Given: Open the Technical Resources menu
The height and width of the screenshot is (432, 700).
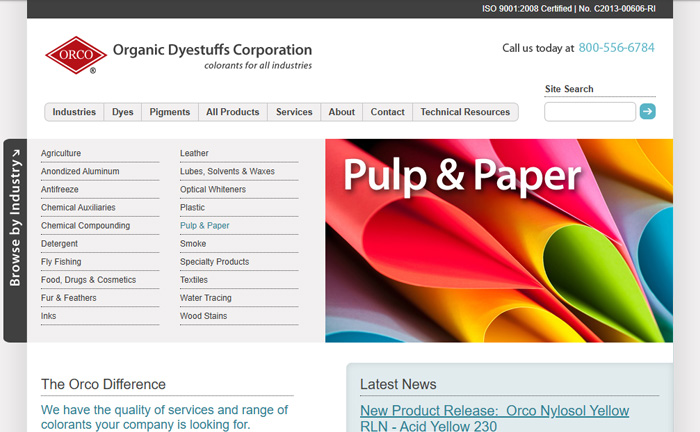Looking at the screenshot, I should coord(465,112).
